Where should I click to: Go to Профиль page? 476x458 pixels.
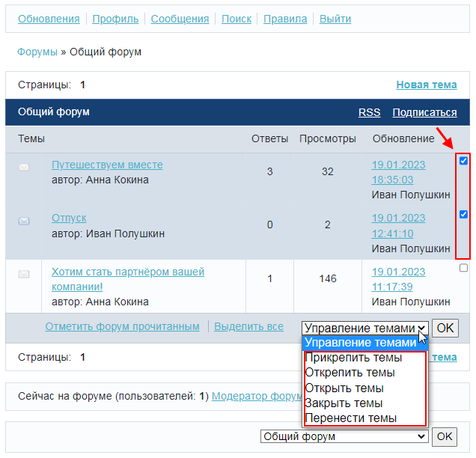(115, 19)
